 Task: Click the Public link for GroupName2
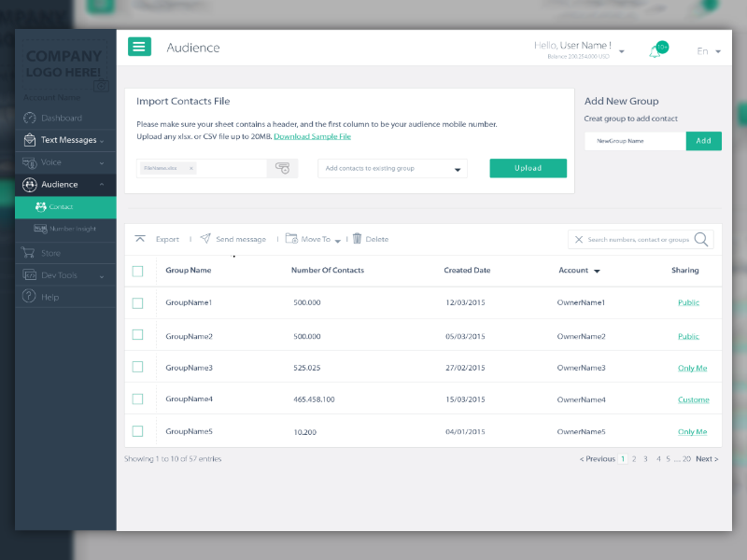pos(688,336)
